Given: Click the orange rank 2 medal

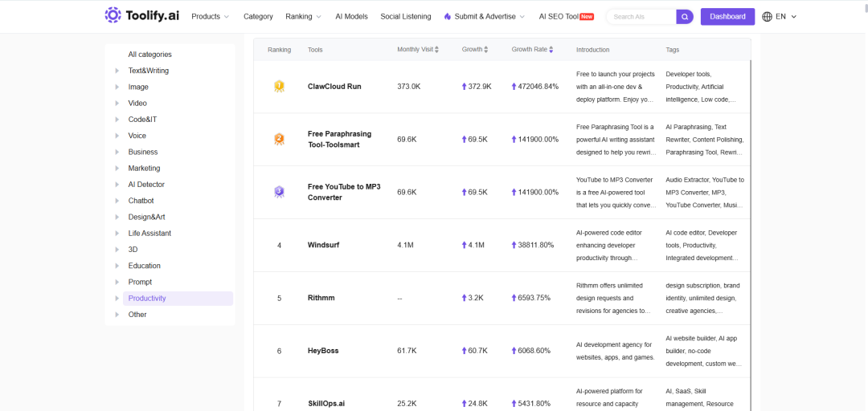Looking at the screenshot, I should point(279,140).
